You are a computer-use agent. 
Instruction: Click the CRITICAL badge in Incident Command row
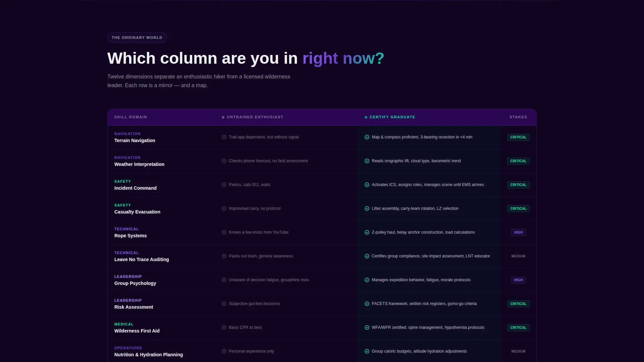click(x=518, y=185)
